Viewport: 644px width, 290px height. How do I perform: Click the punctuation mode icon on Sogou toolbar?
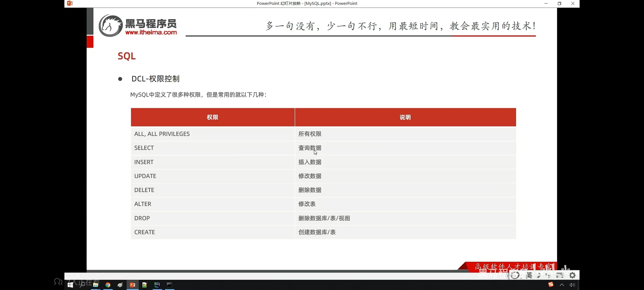coord(547,275)
